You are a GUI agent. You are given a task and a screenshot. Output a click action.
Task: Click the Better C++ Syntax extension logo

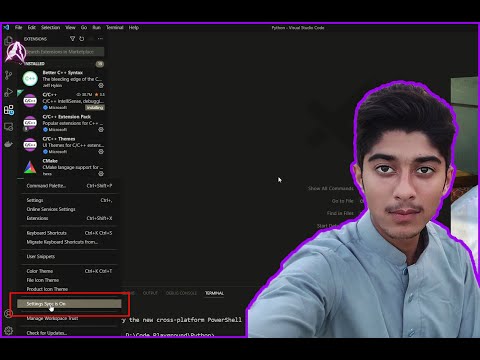[30, 79]
